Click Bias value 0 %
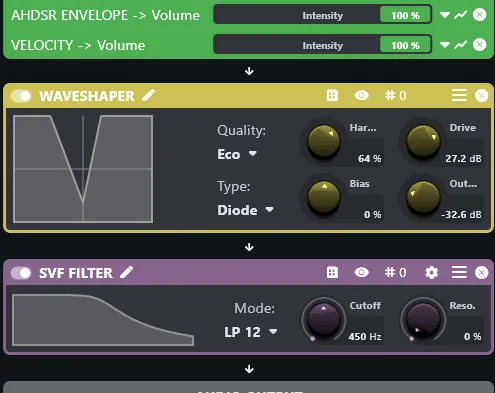 pyautogui.click(x=372, y=215)
